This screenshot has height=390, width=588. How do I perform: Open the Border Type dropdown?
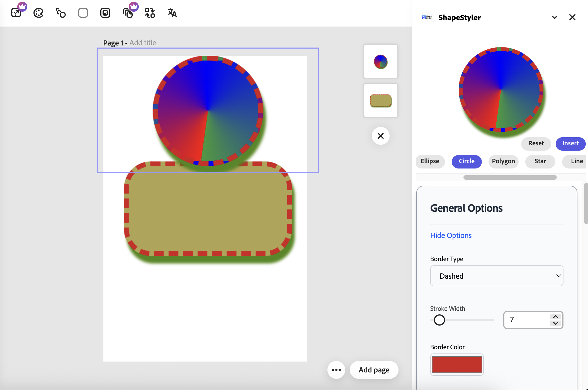[x=497, y=276]
